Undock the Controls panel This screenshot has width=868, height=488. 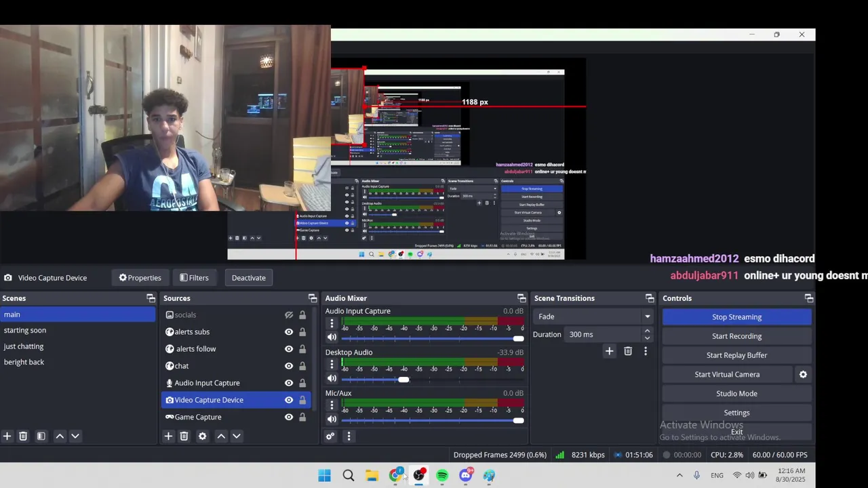click(808, 298)
